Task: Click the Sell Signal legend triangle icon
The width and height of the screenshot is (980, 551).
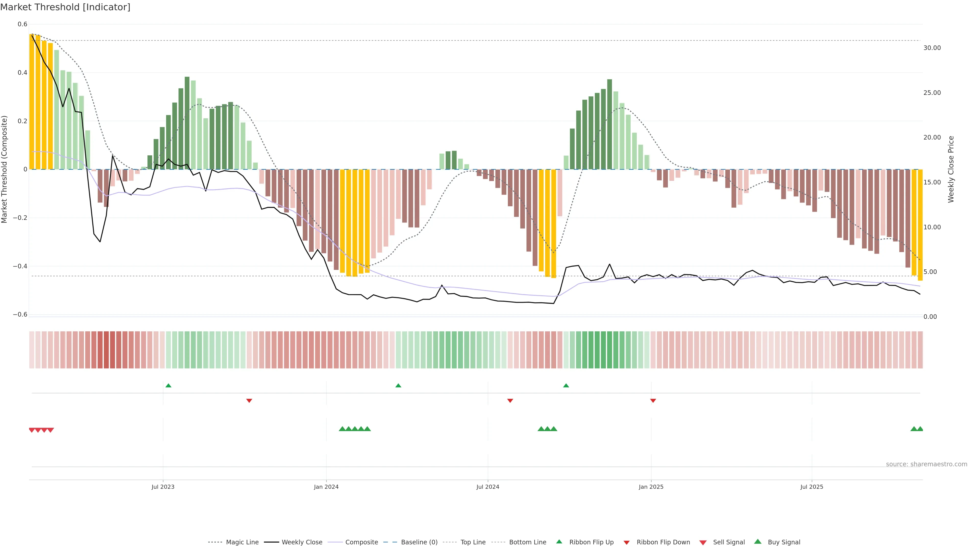Action: (703, 542)
